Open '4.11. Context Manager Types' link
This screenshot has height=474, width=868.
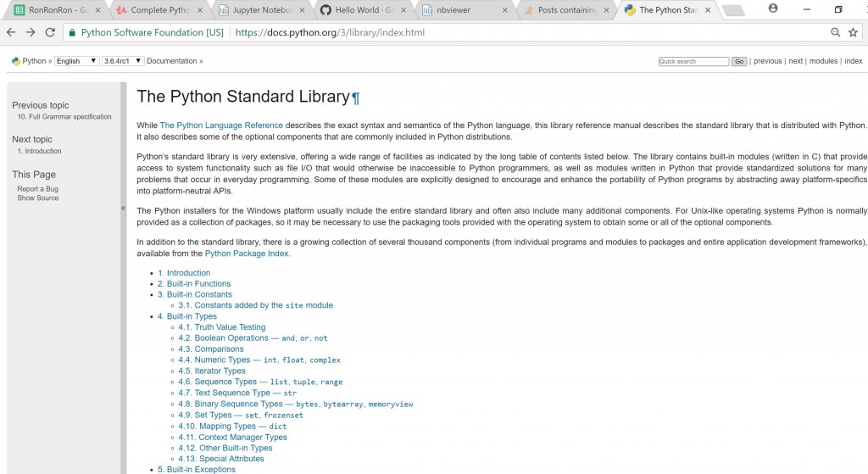pyautogui.click(x=232, y=437)
